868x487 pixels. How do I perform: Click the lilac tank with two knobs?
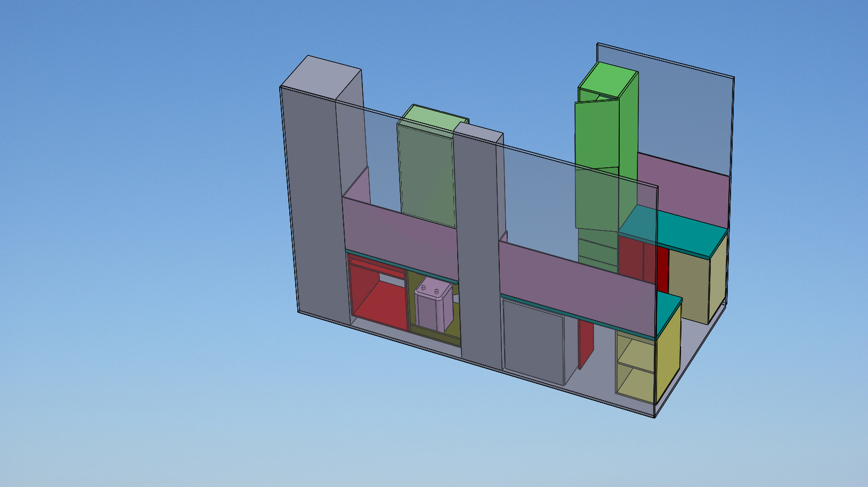point(433,309)
